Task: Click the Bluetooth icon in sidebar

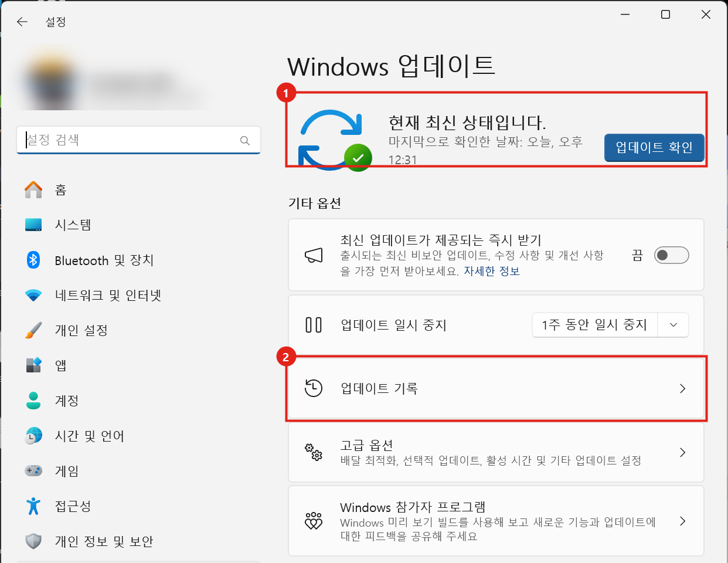Action: tap(33, 260)
